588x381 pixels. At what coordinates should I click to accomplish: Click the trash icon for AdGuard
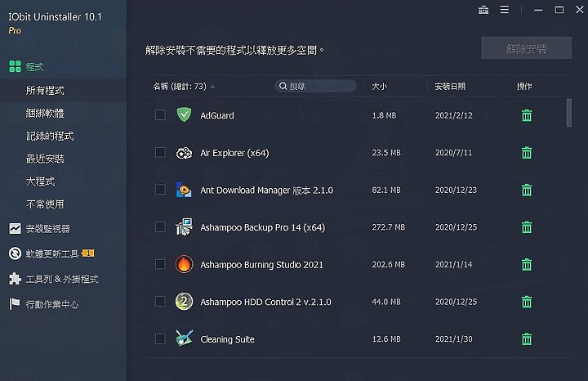tap(527, 115)
